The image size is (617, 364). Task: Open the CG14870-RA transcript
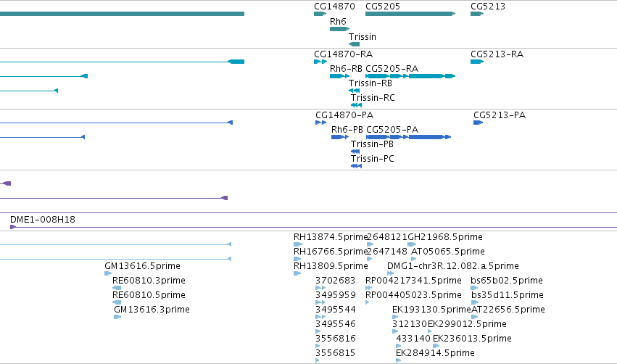click(320, 62)
